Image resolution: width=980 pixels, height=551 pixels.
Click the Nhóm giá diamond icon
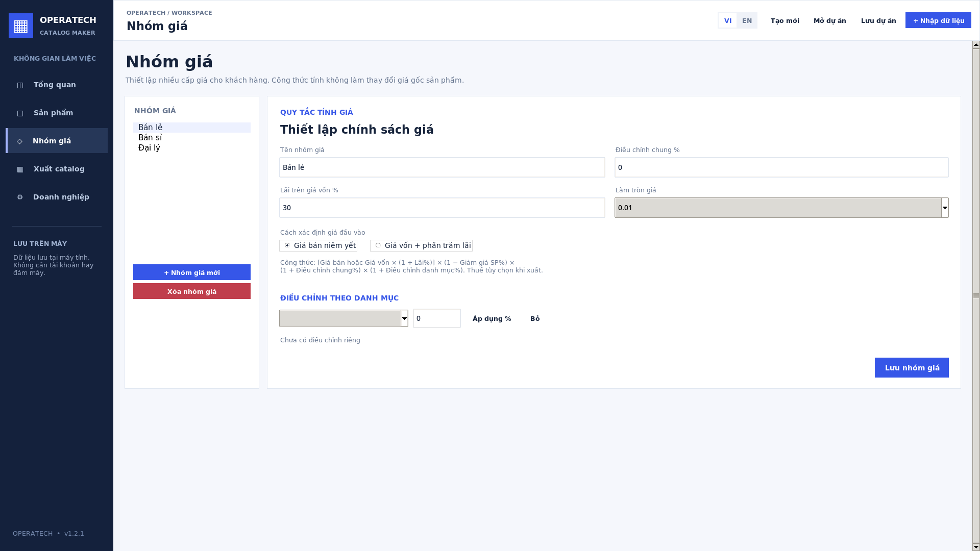[20, 141]
